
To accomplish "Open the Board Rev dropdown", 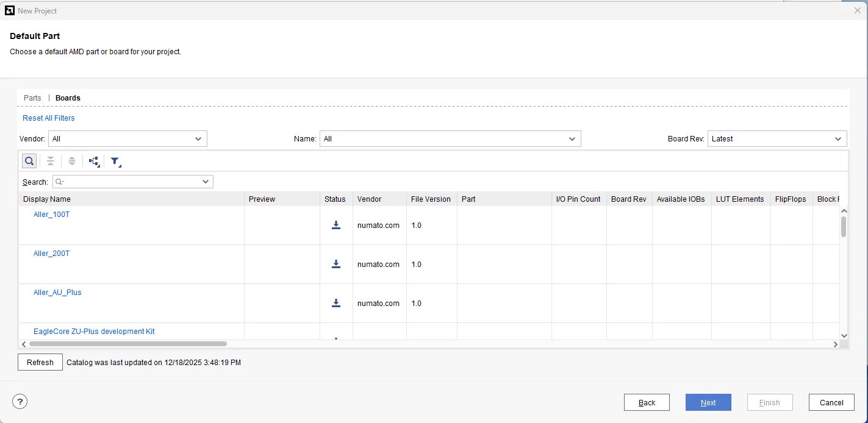I will 777,139.
